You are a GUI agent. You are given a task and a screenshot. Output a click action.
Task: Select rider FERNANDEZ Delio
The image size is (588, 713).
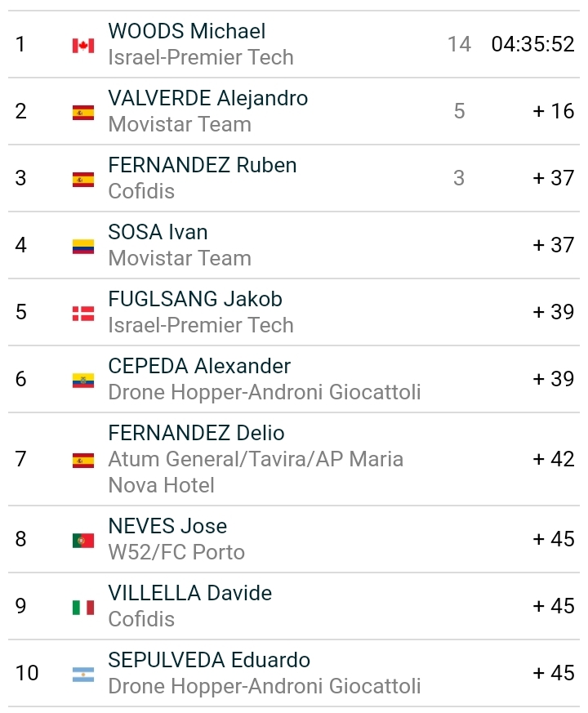(x=197, y=433)
